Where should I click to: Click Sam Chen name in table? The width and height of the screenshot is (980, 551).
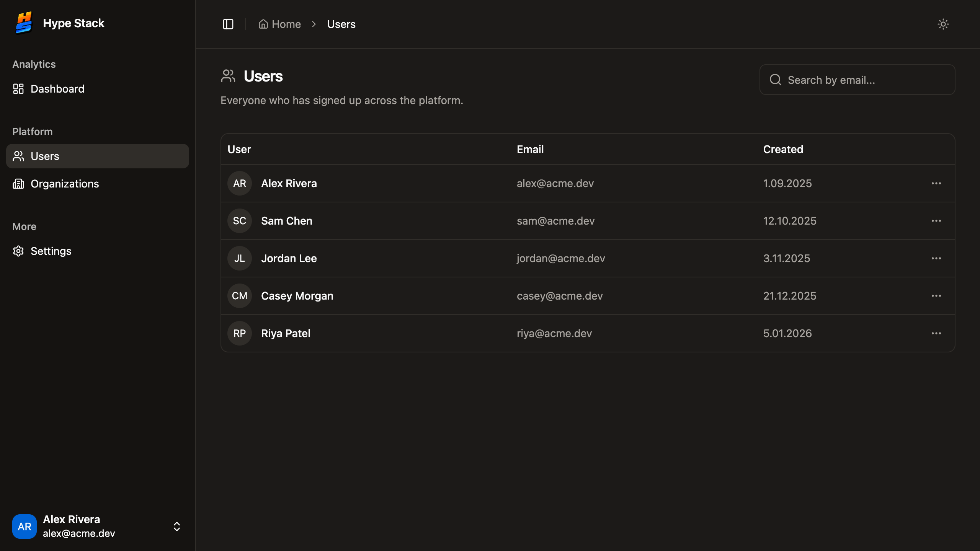[287, 221]
